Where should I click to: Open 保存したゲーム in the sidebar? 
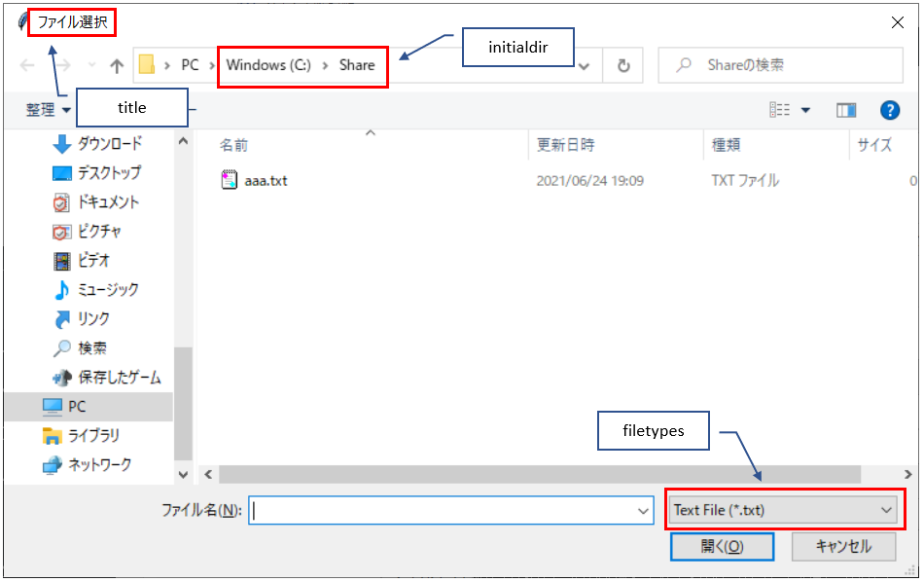point(107,378)
